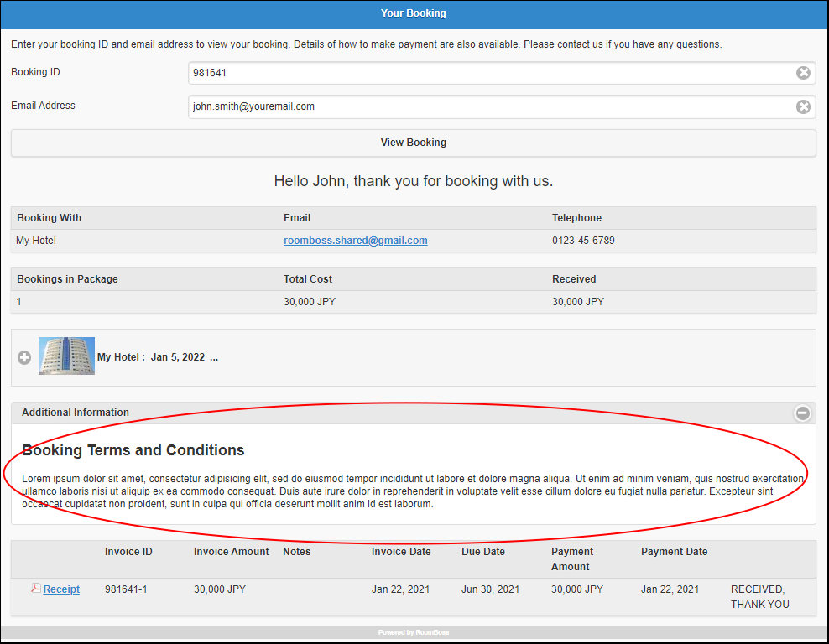Click the Due Date column header

(482, 552)
